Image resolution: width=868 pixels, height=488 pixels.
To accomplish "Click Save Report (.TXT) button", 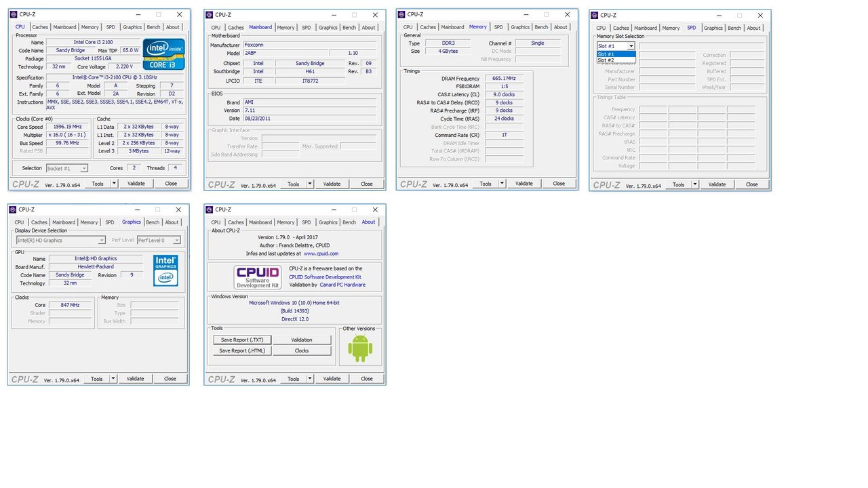I will pos(242,340).
